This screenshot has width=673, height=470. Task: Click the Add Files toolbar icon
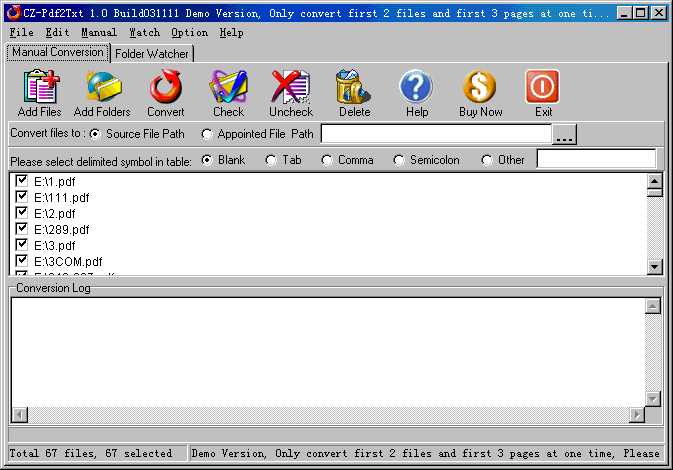point(40,87)
